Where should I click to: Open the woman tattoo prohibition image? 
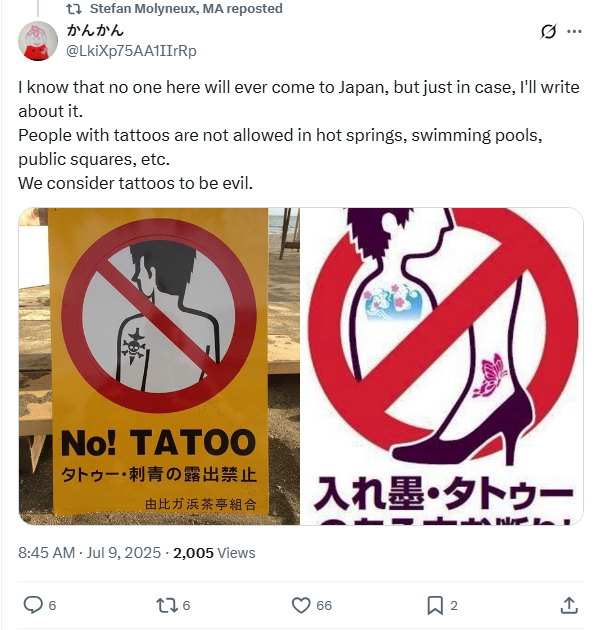point(442,366)
